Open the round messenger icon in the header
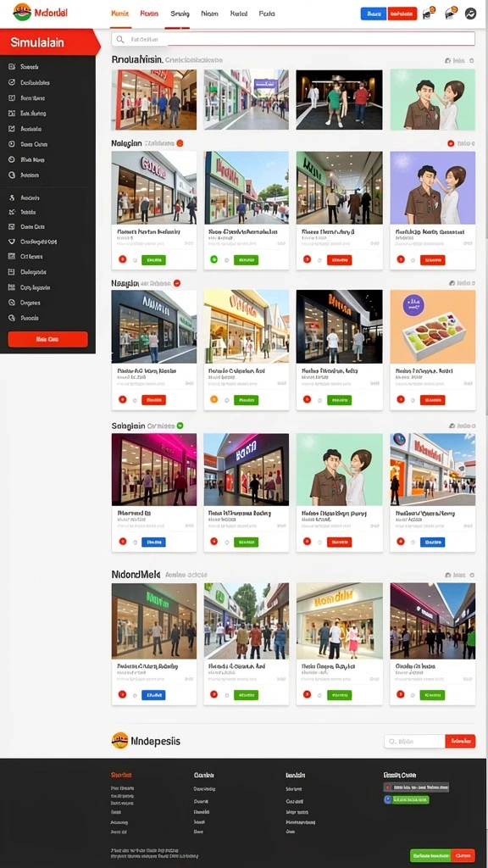Image resolution: width=488 pixels, height=868 pixels. click(x=470, y=14)
